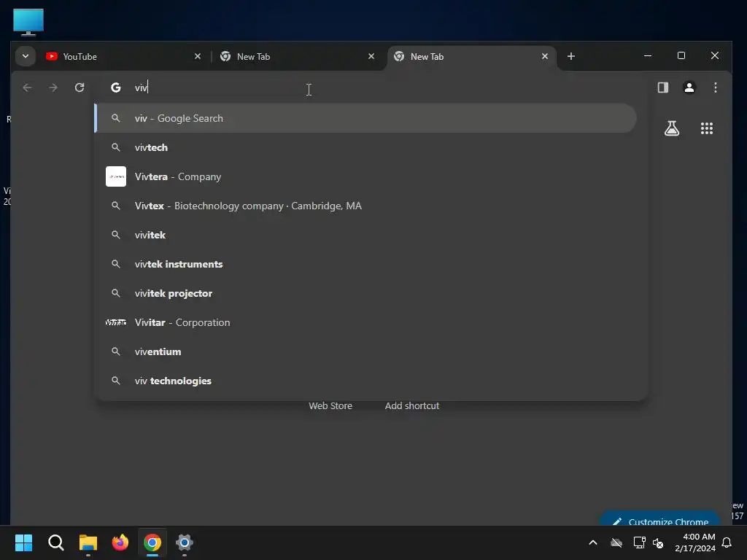The height and width of the screenshot is (560, 747).
Task: Open the tab search dropdown arrow
Action: tap(26, 56)
